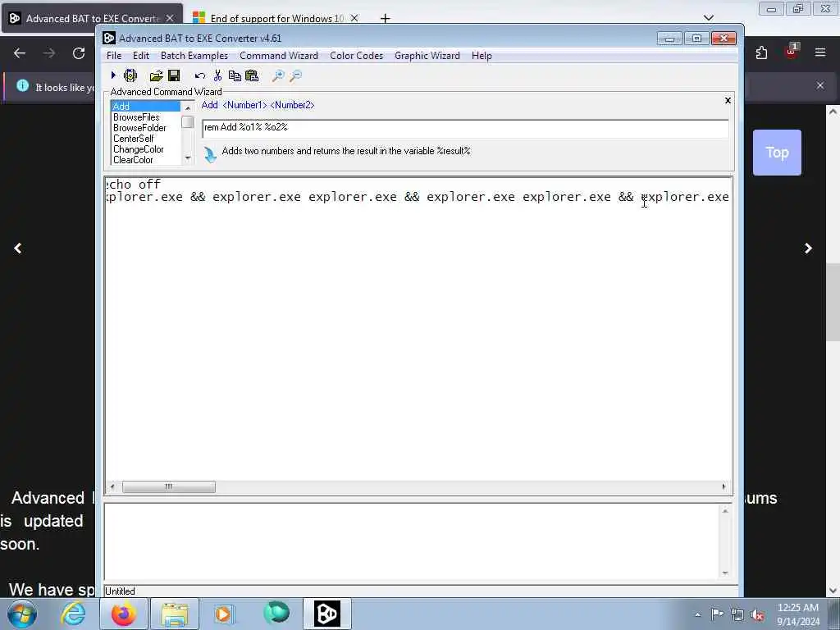The width and height of the screenshot is (840, 630).
Task: Zoom out using magnifier minus icon
Action: coord(295,75)
